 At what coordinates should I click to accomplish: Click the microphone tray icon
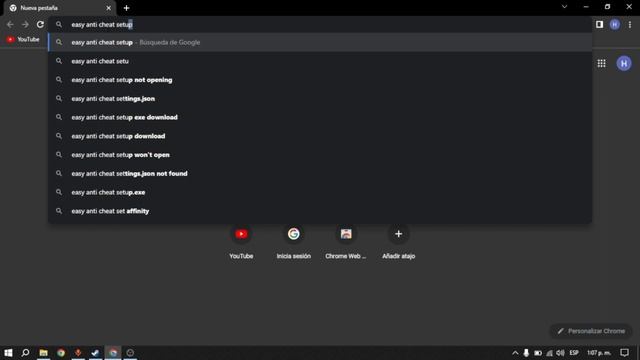pyautogui.click(x=526, y=353)
